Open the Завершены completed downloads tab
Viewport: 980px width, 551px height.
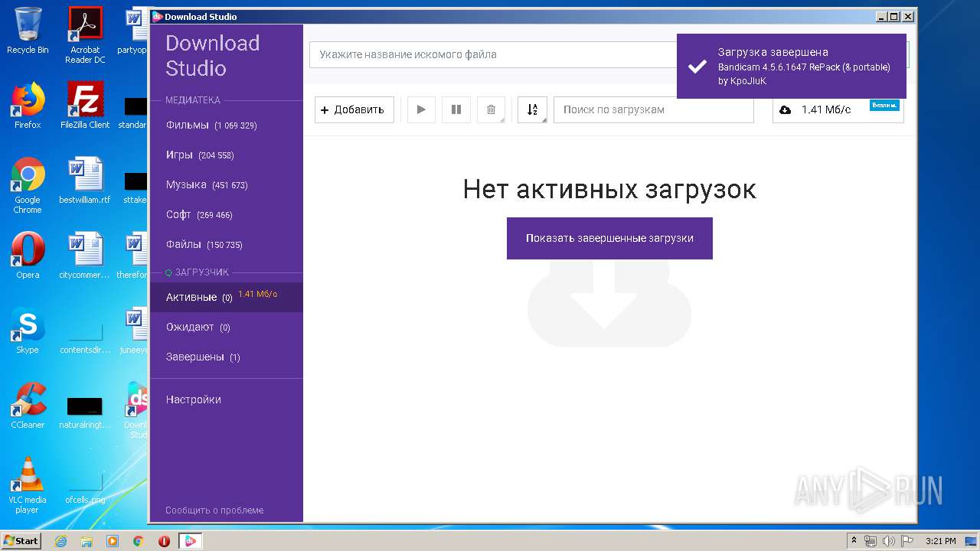[227, 357]
